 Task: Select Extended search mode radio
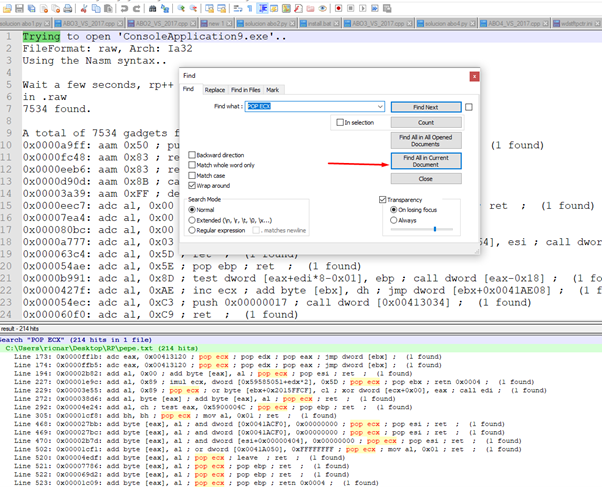point(192,220)
